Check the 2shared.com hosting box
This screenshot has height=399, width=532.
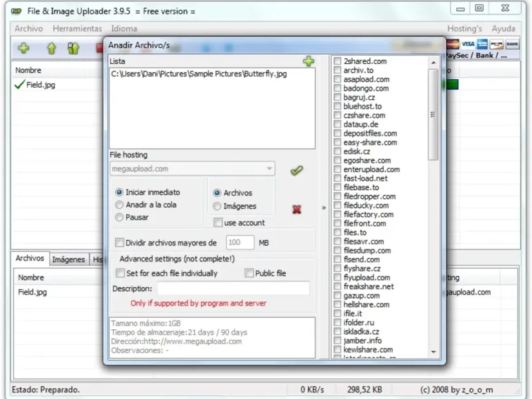[337, 61]
